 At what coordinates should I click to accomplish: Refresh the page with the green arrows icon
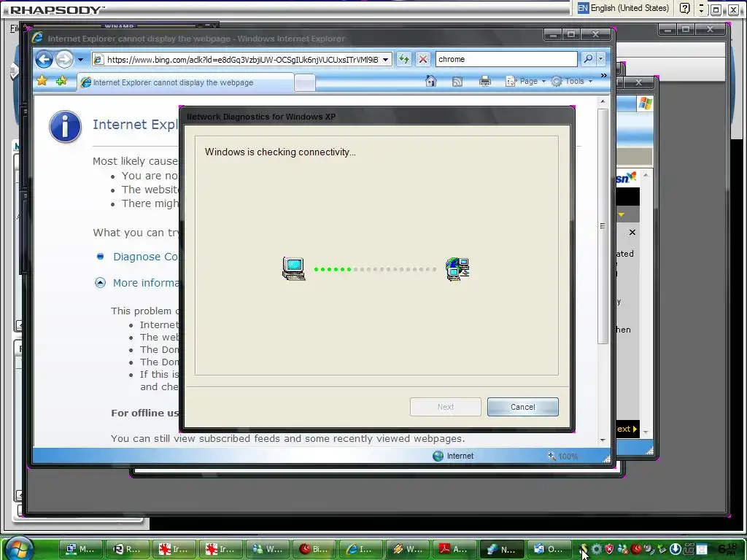pos(404,60)
